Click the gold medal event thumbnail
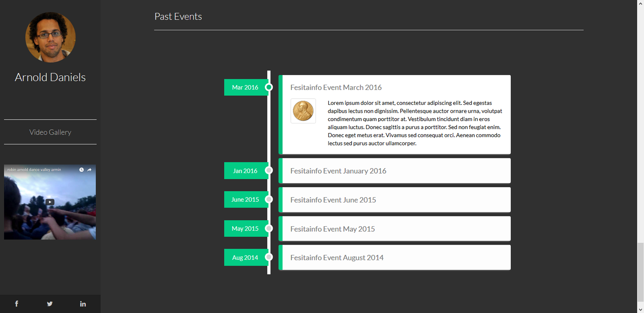Viewport: 644px width, 313px height. [x=303, y=111]
